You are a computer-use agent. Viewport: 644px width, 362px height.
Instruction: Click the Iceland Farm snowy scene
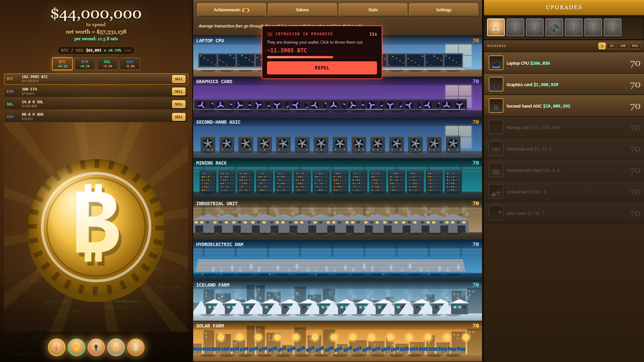(x=337, y=301)
